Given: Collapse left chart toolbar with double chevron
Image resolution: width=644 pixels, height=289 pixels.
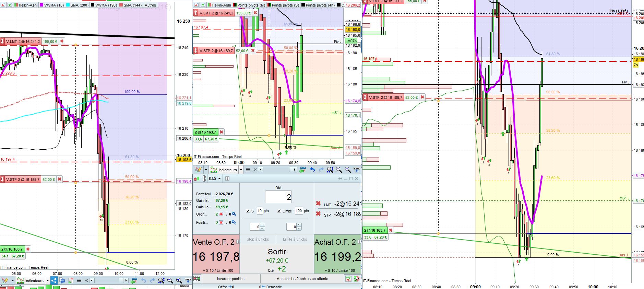Looking at the screenshot, I should pyautogui.click(x=86, y=280).
